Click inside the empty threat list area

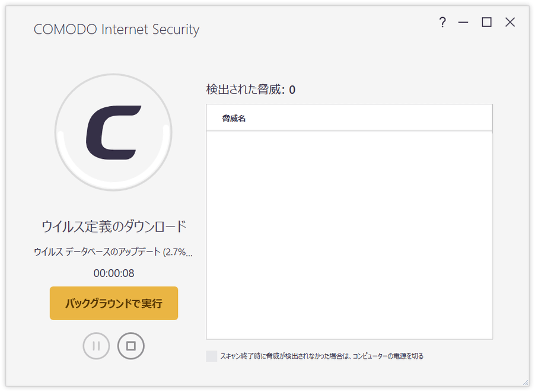pos(349,235)
